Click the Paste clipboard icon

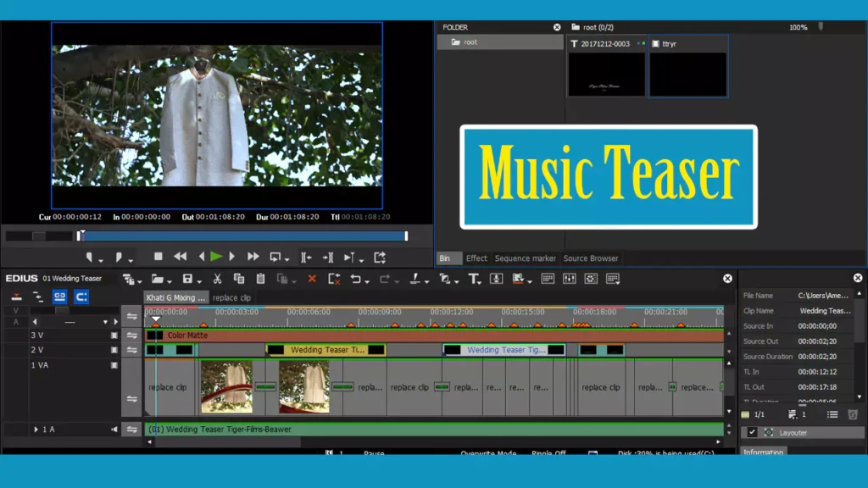pyautogui.click(x=261, y=279)
